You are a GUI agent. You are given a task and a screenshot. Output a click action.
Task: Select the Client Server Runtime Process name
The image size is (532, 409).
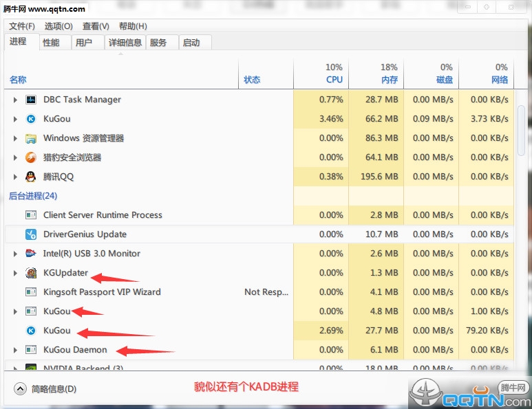pos(103,215)
